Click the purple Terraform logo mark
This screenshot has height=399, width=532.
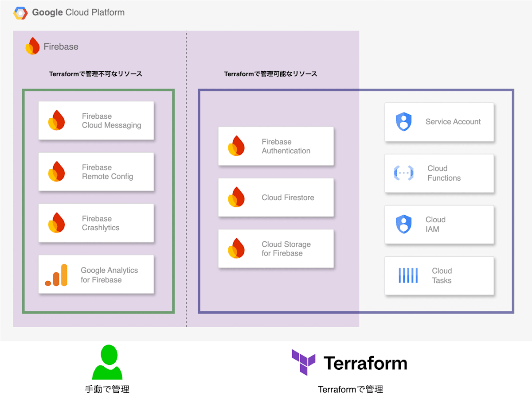(x=304, y=362)
